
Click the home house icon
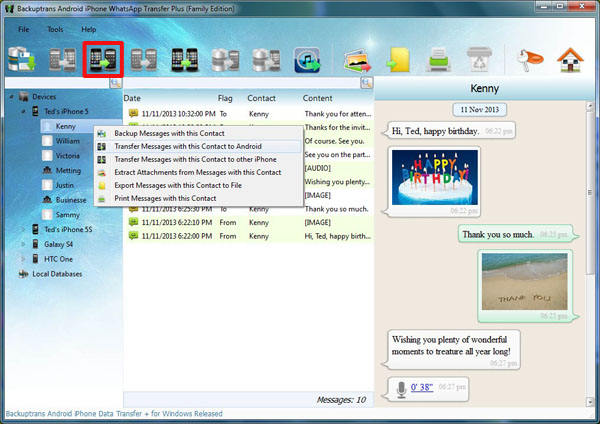(570, 60)
